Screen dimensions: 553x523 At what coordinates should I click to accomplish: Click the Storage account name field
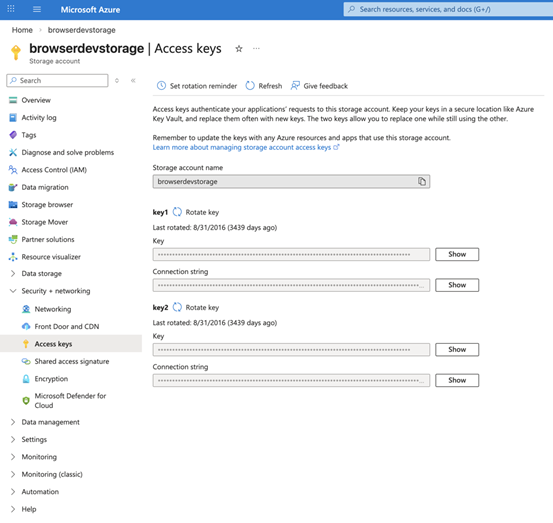point(291,181)
